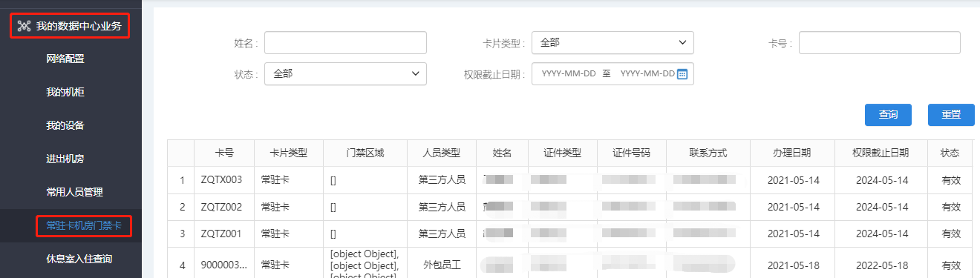This screenshot has width=980, height=278.
Task: Select 常驻卡机房门禁卡 menu item
Action: tap(84, 225)
